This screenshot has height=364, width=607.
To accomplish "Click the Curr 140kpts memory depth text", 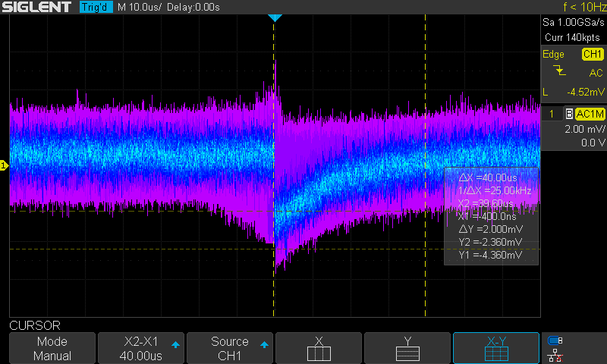I will coord(572,37).
